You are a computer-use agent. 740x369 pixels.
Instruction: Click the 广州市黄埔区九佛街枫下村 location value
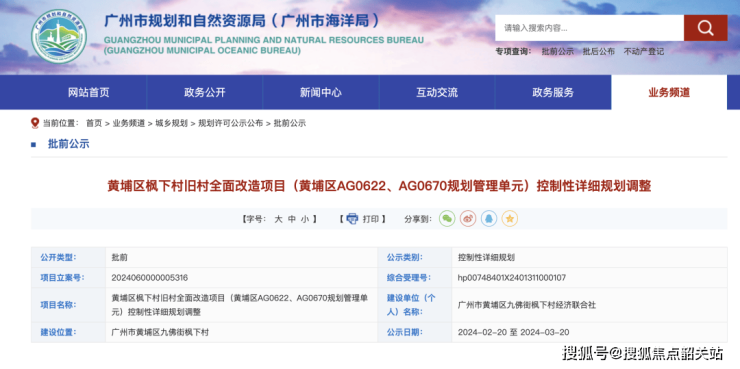click(x=160, y=332)
